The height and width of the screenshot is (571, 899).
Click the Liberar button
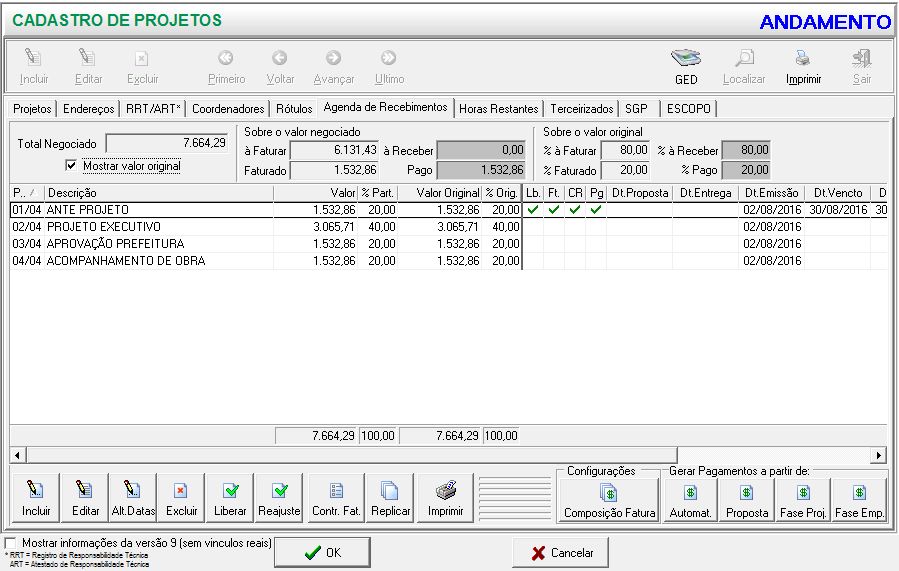point(230,498)
